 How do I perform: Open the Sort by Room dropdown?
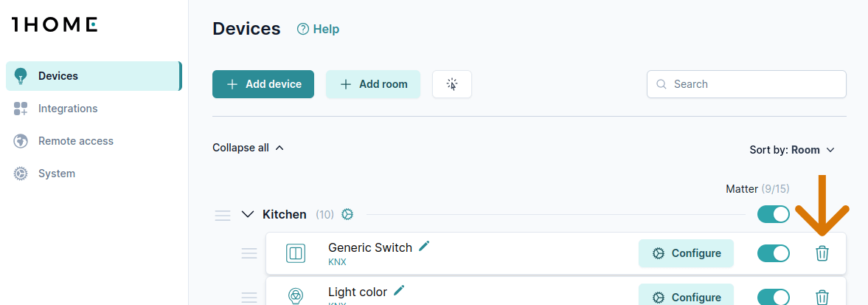click(792, 150)
